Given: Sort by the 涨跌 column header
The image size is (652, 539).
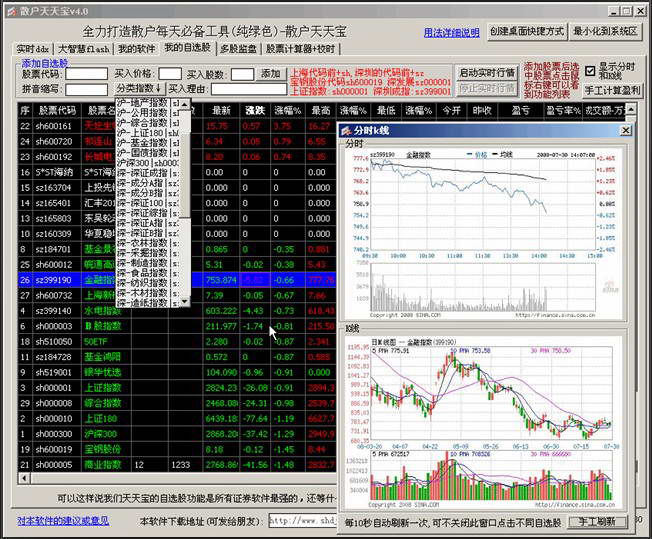Looking at the screenshot, I should pyautogui.click(x=255, y=110).
